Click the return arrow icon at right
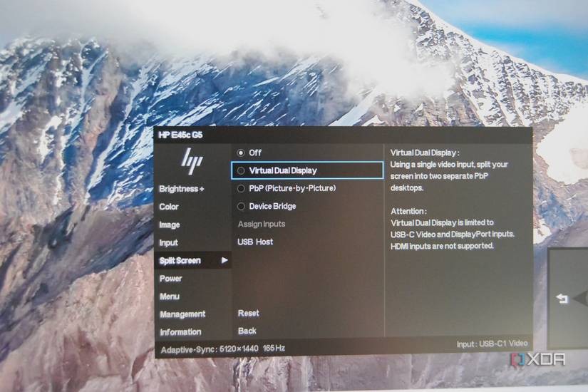Screen dimensions: 588x392 point(562,299)
